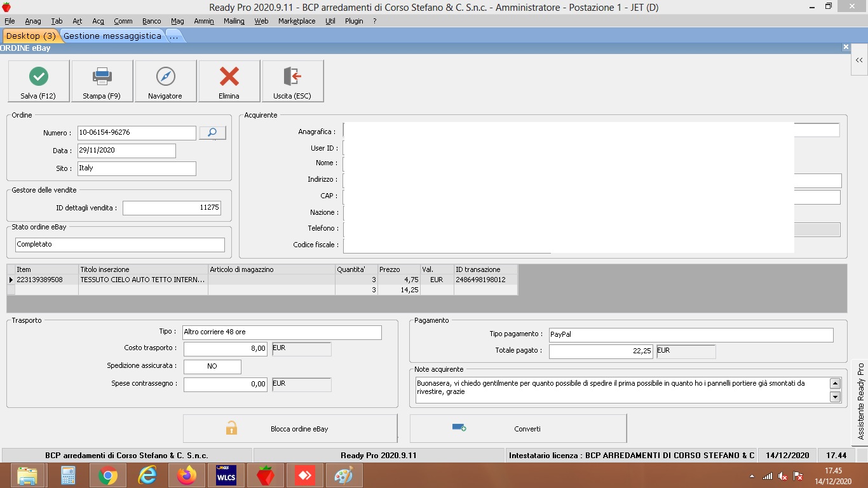This screenshot has width=868, height=488.
Task: Click the Quantita' column header
Action: point(356,269)
